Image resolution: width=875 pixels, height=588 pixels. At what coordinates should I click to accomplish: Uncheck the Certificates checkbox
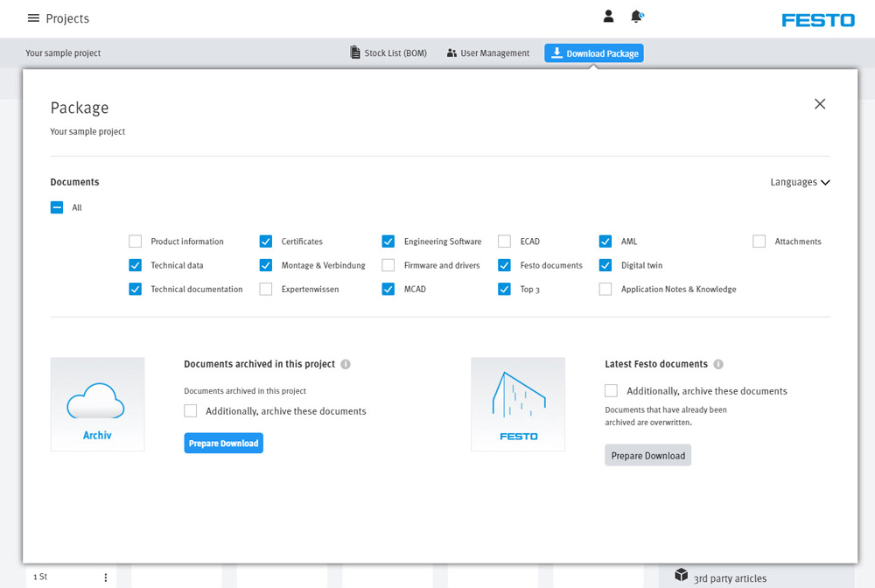point(266,241)
